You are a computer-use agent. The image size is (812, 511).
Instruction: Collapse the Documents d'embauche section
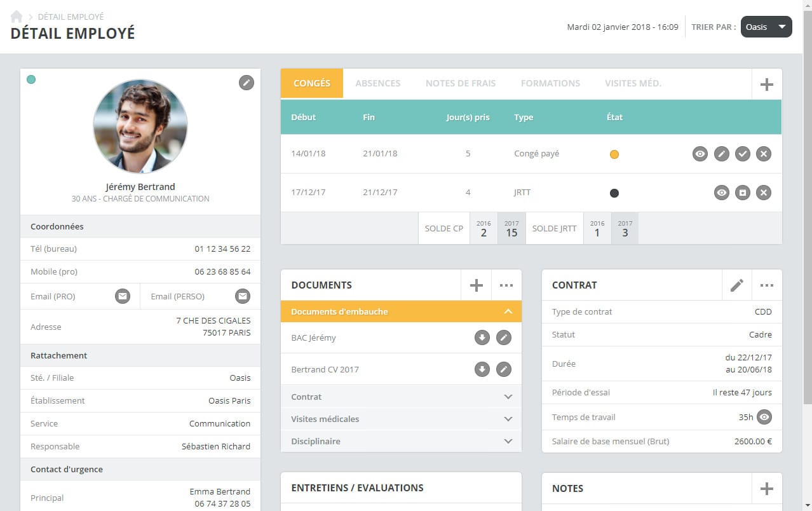click(x=401, y=311)
